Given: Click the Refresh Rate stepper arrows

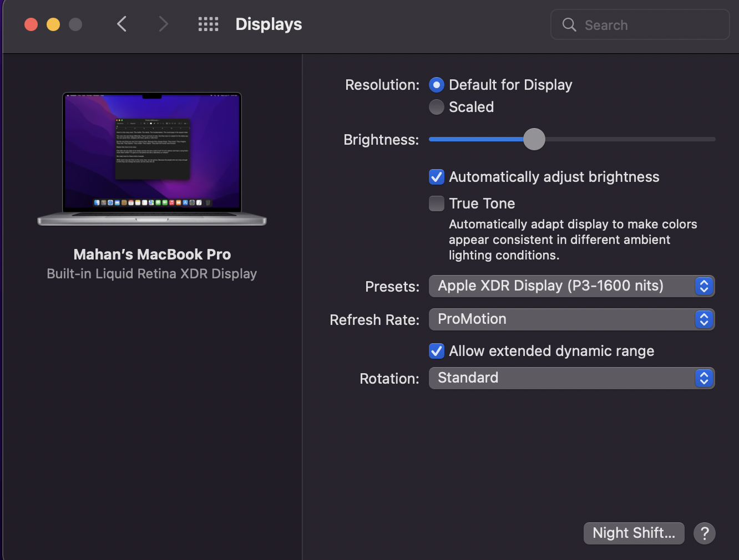Looking at the screenshot, I should [x=703, y=319].
